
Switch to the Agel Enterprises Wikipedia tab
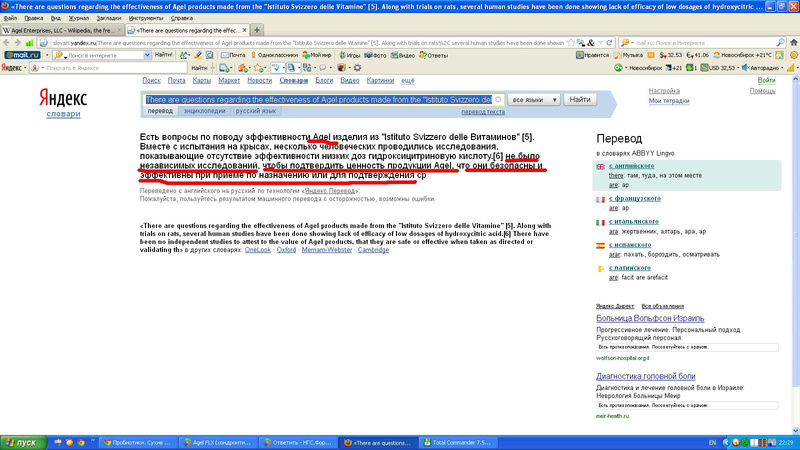(x=62, y=30)
